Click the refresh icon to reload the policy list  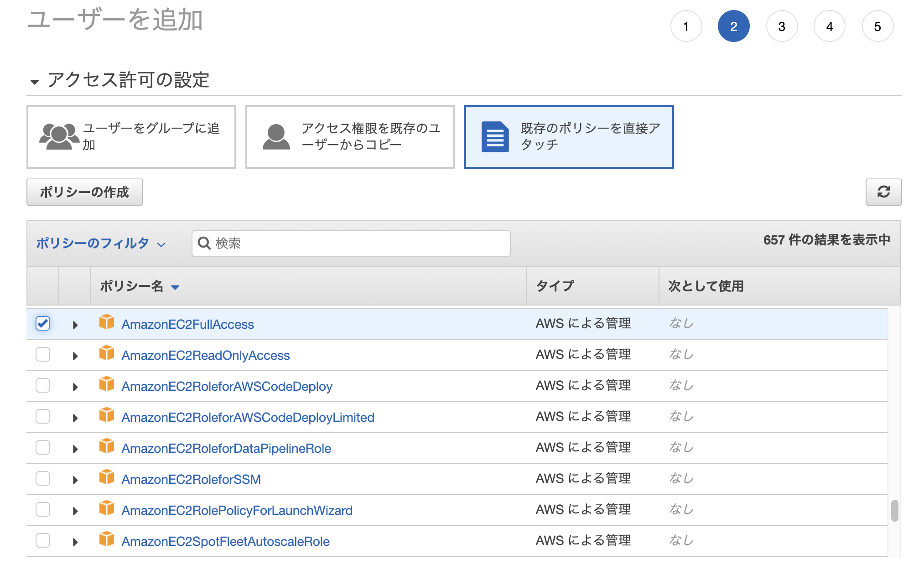click(884, 192)
